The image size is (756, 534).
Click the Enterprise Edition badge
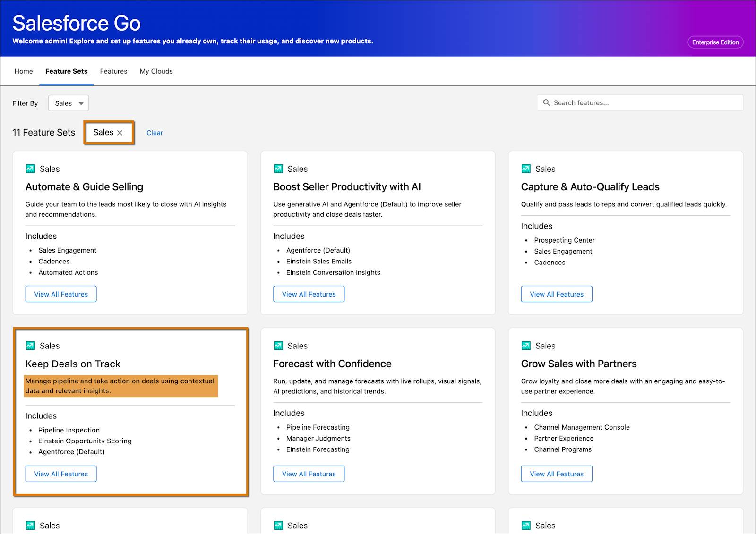click(x=715, y=42)
